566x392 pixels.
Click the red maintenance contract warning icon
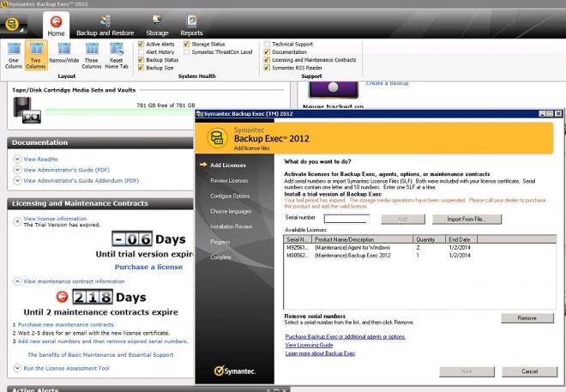(62, 297)
